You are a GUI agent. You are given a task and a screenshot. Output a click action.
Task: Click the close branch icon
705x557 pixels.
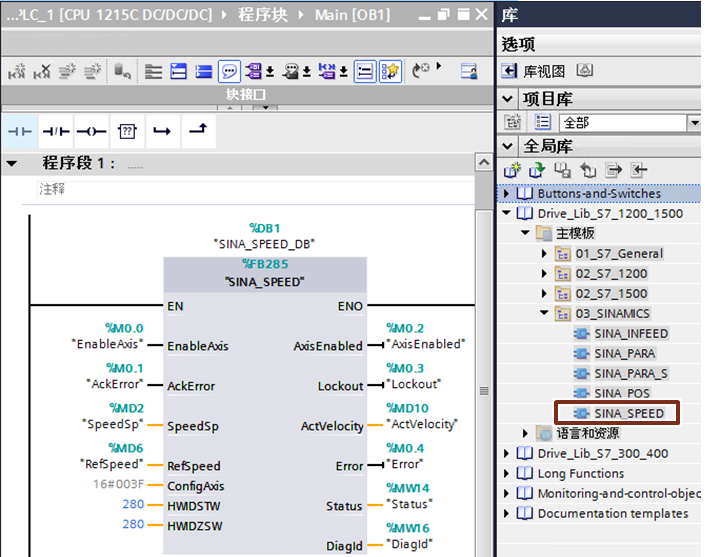[x=198, y=131]
